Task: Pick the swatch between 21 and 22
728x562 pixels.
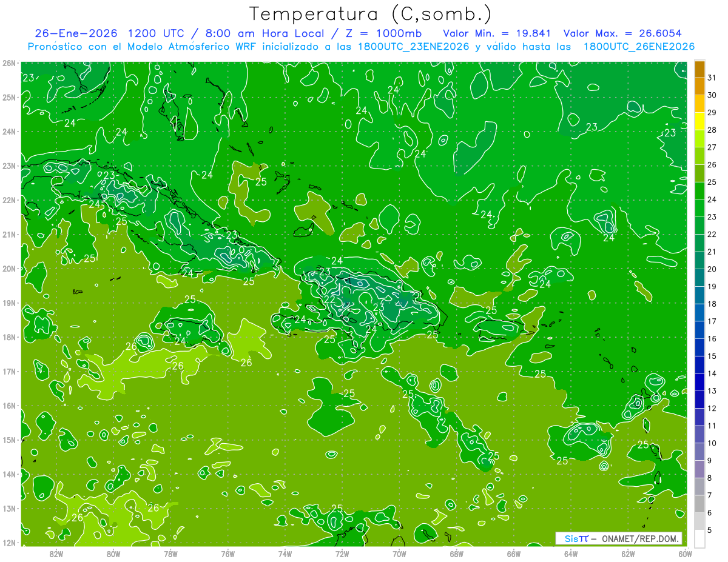Action: point(699,243)
